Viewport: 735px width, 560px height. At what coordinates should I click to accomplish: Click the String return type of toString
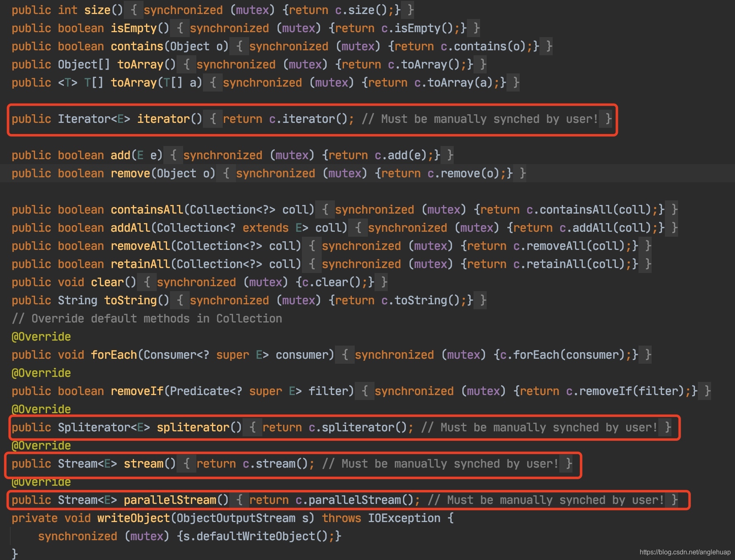click(78, 300)
